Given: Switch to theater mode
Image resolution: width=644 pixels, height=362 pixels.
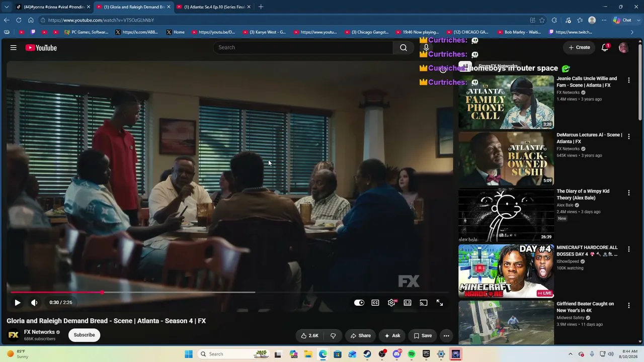Looking at the screenshot, I should click(408, 303).
